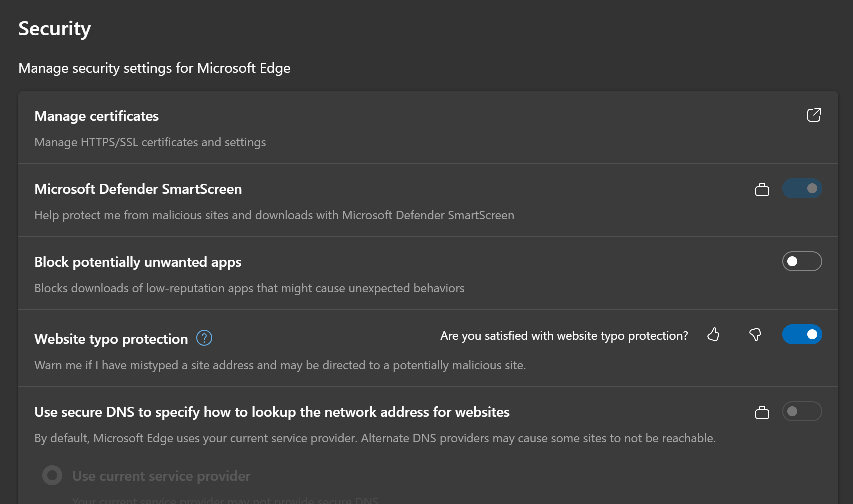
Task: Toggle the secure DNS switch
Action: (x=802, y=411)
